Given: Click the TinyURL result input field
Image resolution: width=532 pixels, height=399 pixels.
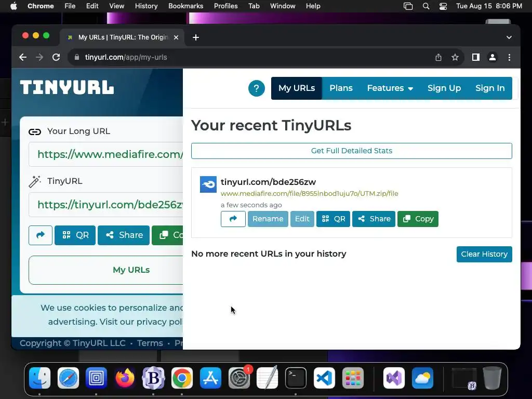Looking at the screenshot, I should pos(106,205).
